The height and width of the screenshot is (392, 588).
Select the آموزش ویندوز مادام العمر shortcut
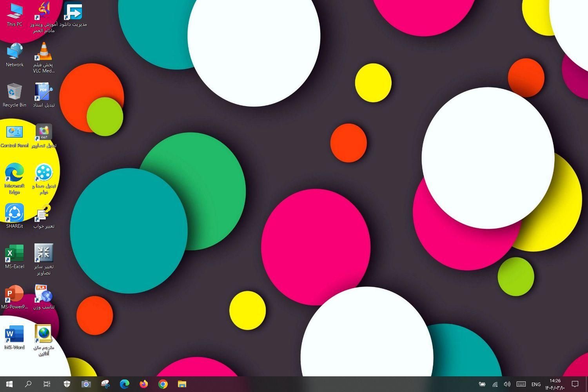coord(44,18)
